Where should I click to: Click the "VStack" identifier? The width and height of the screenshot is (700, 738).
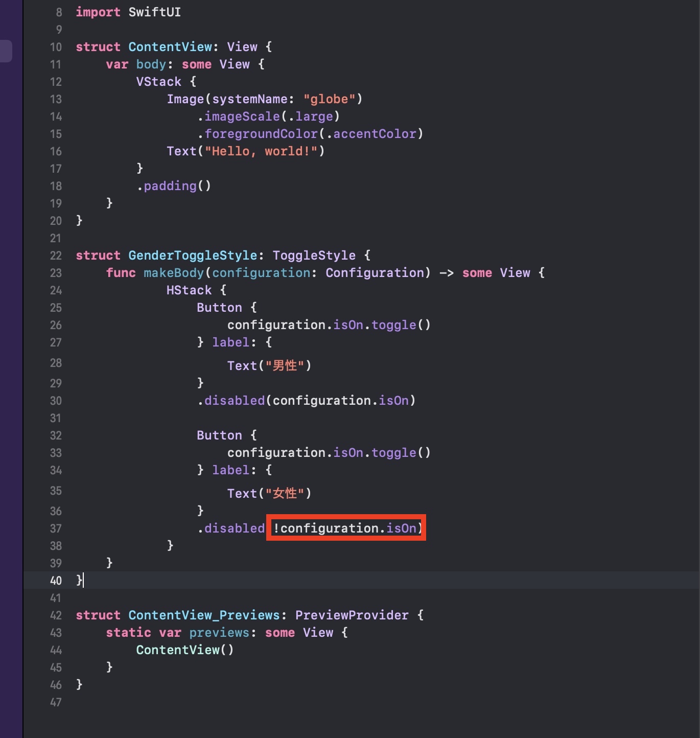coord(159,82)
